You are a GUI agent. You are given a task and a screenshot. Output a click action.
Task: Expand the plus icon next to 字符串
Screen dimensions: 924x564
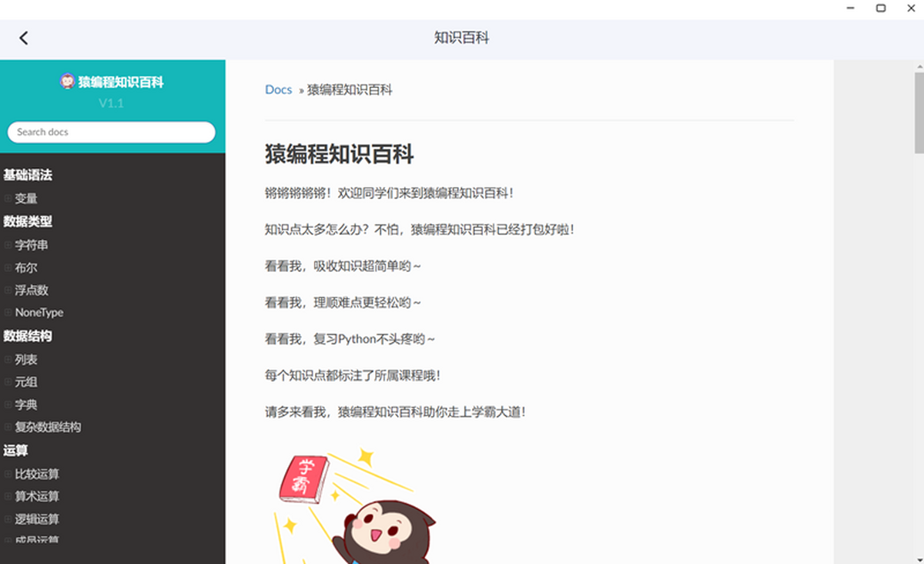[8, 245]
